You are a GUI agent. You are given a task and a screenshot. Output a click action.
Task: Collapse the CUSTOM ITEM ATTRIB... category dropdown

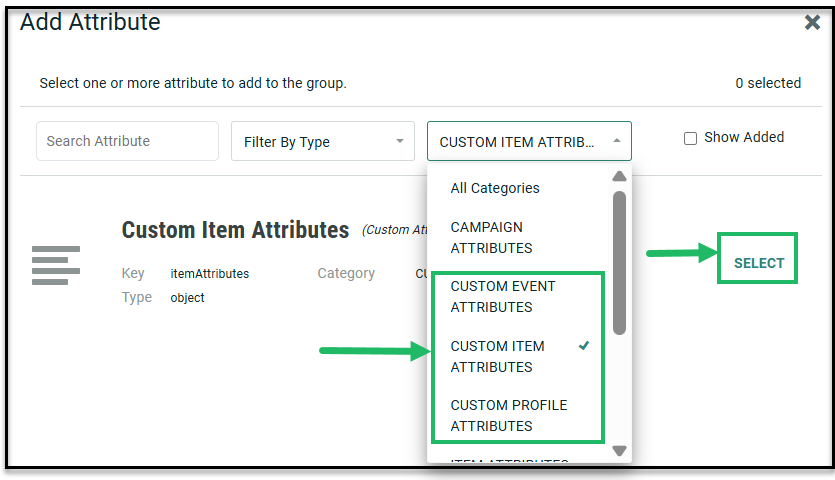[529, 142]
